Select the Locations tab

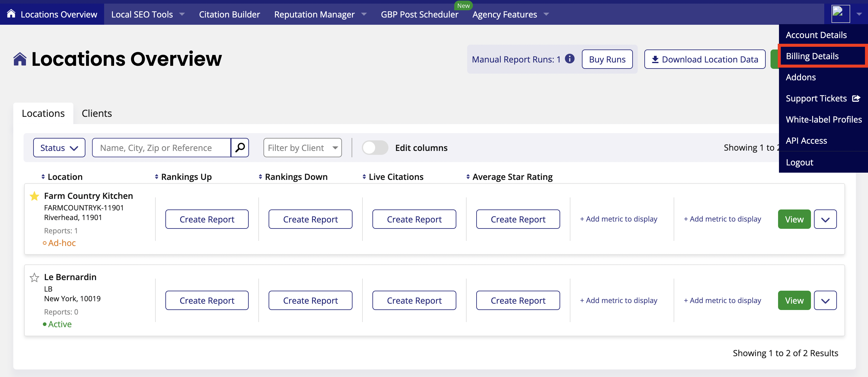click(43, 113)
